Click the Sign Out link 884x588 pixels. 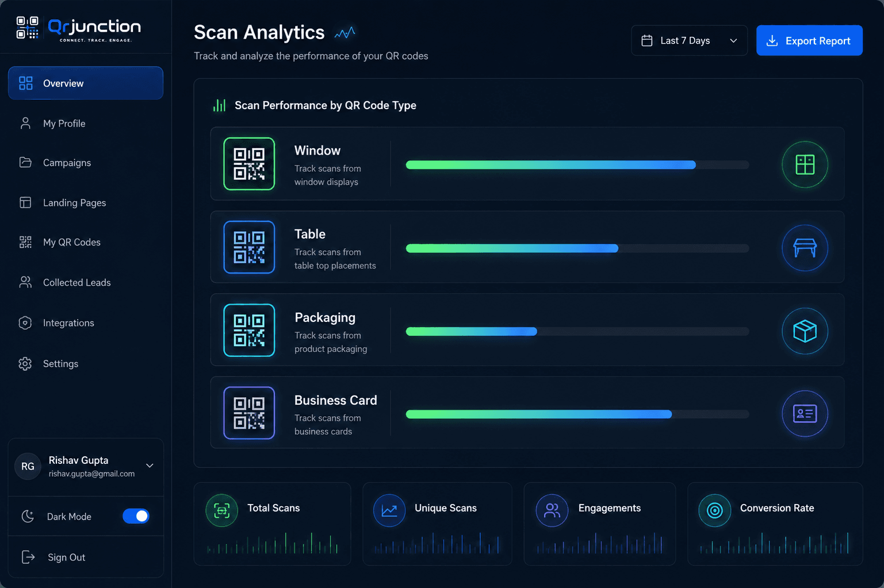(x=66, y=558)
